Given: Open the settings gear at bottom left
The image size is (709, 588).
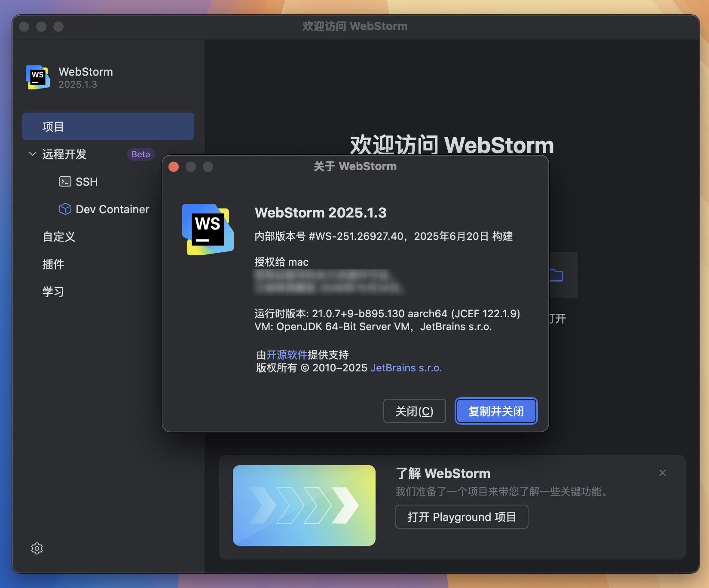Looking at the screenshot, I should [x=37, y=548].
